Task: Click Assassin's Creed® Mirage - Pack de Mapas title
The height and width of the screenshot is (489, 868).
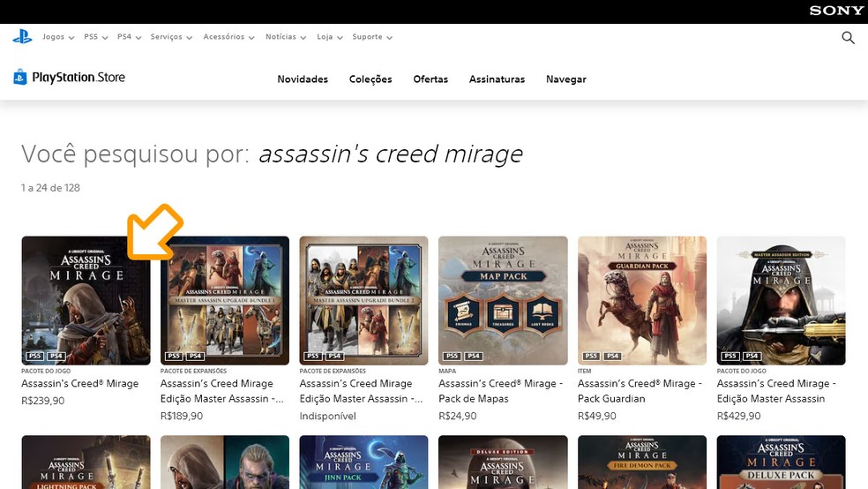Action: 500,391
